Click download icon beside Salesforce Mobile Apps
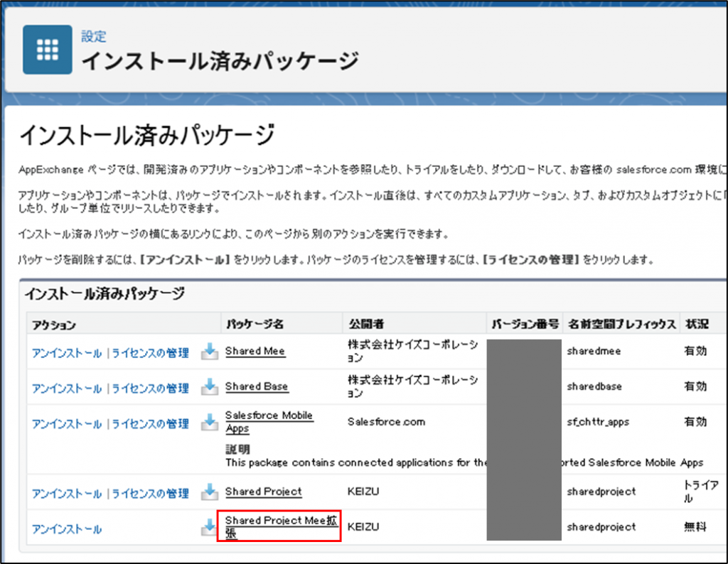The height and width of the screenshot is (564, 728). point(209,423)
